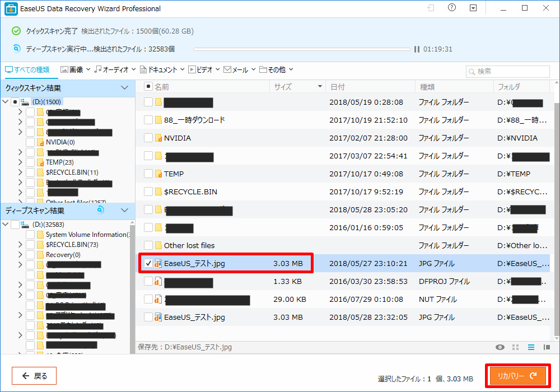Switch to detail pane view icon

pos(547,347)
